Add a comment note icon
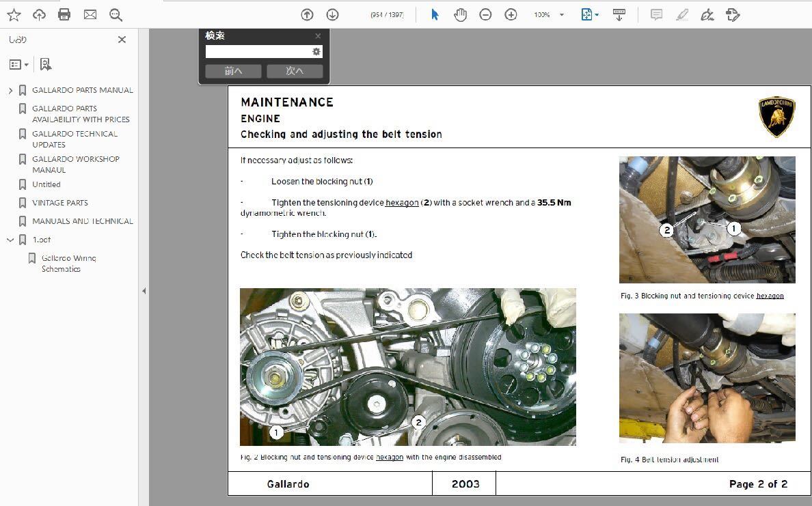Viewport: 812px width, 506px height. (x=656, y=14)
